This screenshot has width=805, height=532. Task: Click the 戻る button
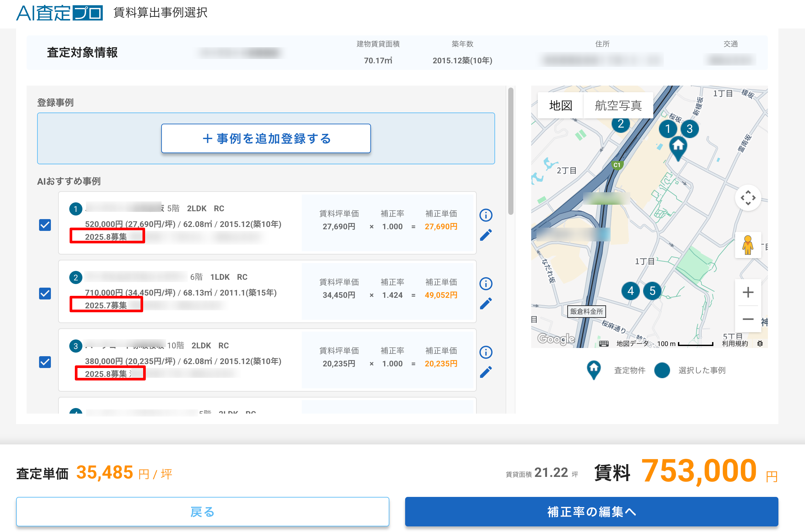(x=202, y=511)
